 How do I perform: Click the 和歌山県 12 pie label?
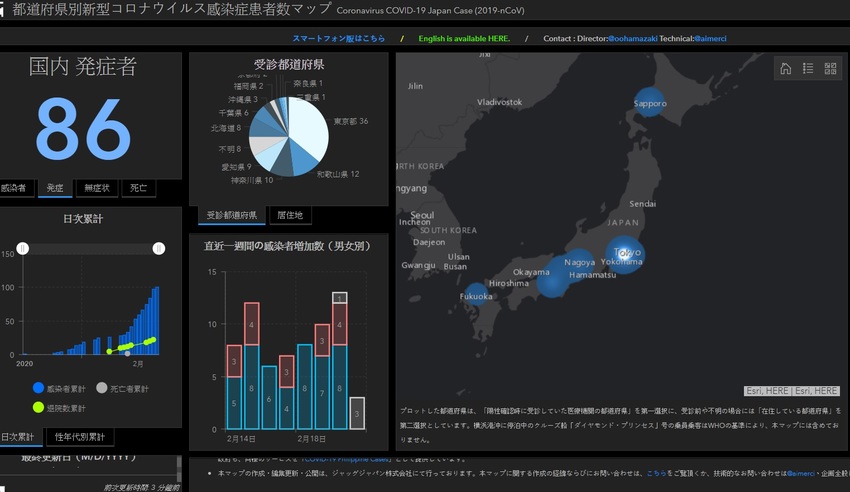[x=338, y=174]
